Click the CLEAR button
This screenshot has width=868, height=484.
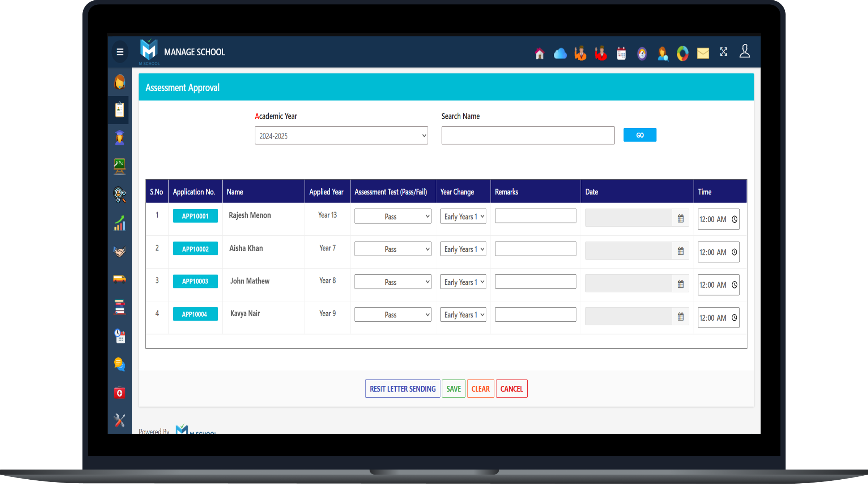click(x=481, y=389)
